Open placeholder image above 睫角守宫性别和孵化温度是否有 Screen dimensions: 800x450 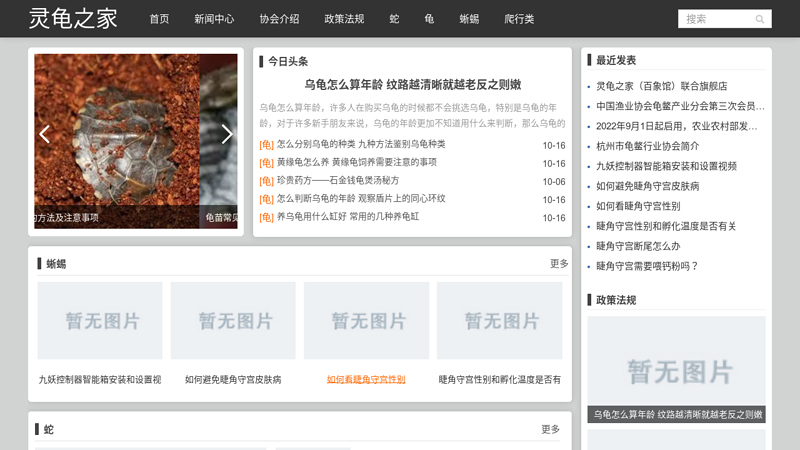coord(499,320)
